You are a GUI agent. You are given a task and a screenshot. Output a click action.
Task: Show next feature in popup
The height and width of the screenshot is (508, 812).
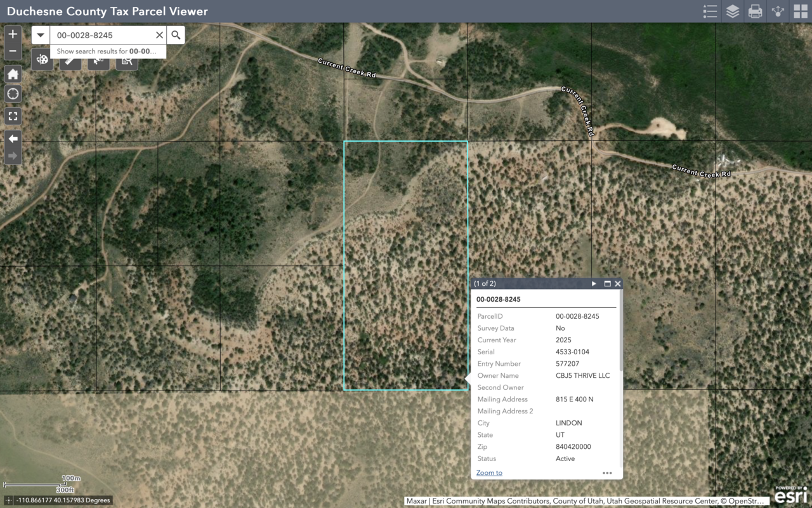(x=594, y=284)
